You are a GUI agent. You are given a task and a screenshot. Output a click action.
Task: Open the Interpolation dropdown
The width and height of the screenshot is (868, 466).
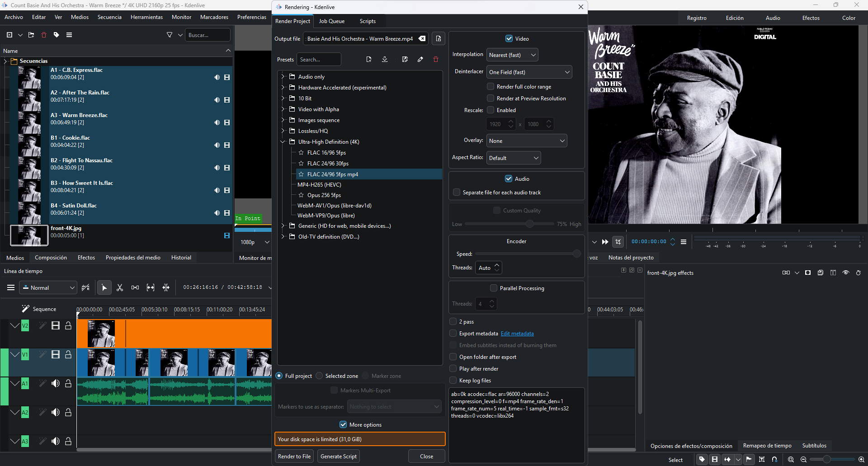pos(512,55)
